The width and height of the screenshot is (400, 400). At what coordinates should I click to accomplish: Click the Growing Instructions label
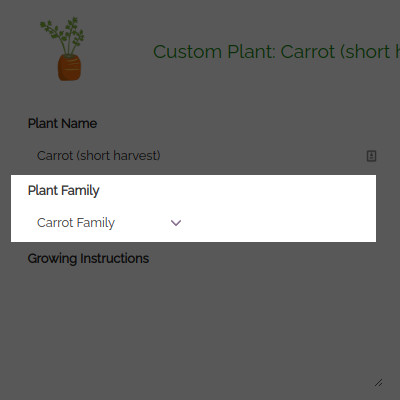point(88,258)
